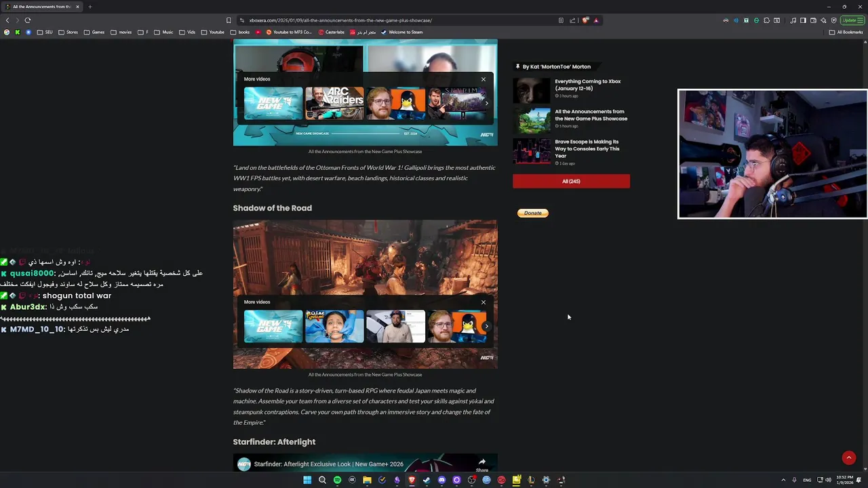Open the Stores bookmarks folder
Viewport: 868px width, 488px height.
(x=68, y=32)
